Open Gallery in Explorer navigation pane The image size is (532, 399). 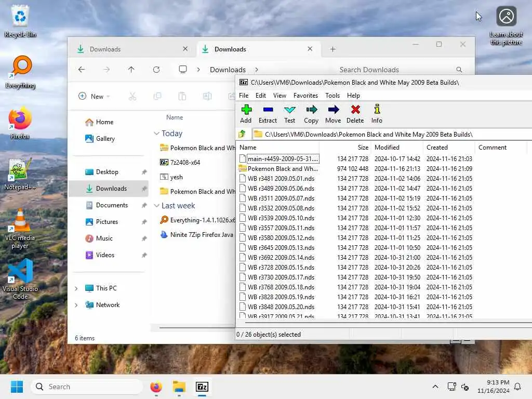coord(109,139)
